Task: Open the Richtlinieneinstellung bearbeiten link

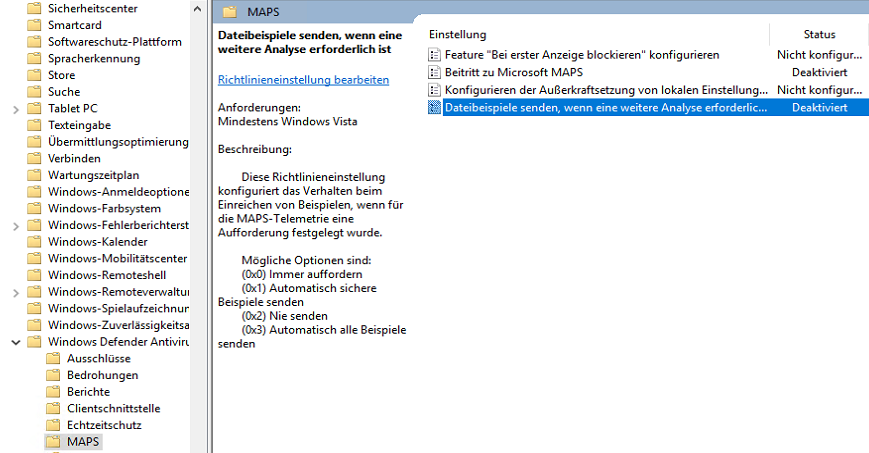Action: tap(303, 79)
